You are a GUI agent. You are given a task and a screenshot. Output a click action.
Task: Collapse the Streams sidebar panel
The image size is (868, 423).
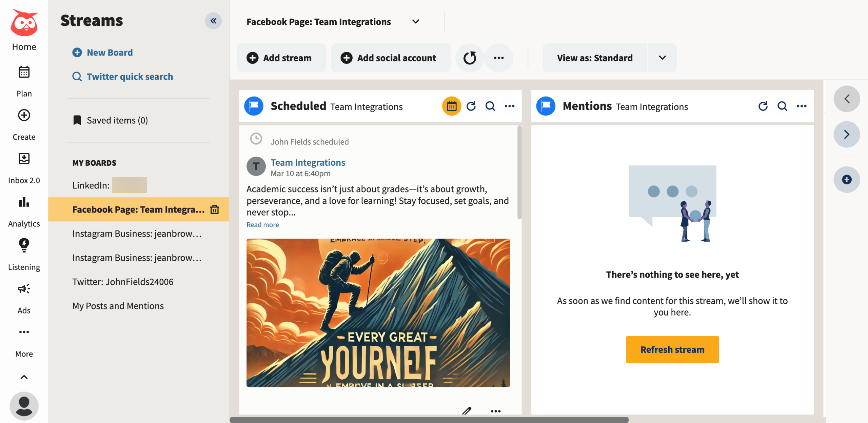(x=213, y=21)
